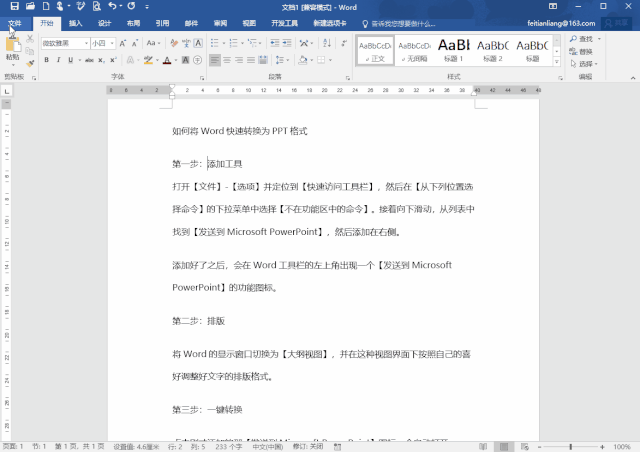Apply subscript formatting
The image size is (640, 452).
pyautogui.click(x=101, y=60)
